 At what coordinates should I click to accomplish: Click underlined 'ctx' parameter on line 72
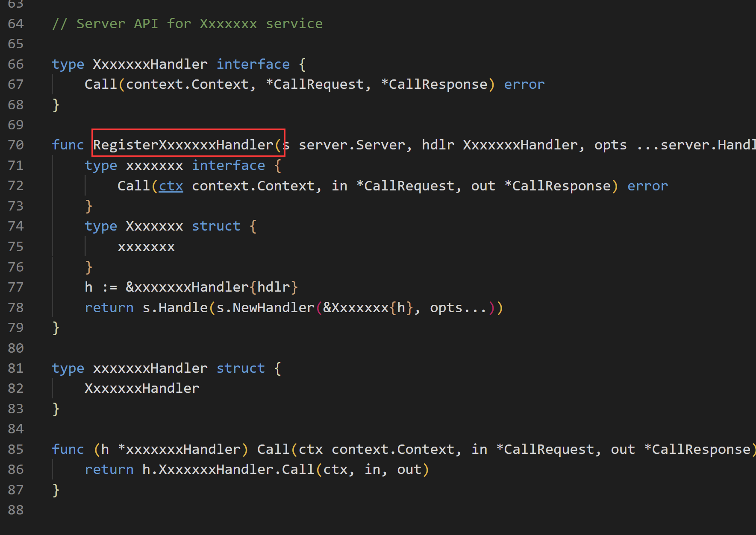pos(171,186)
